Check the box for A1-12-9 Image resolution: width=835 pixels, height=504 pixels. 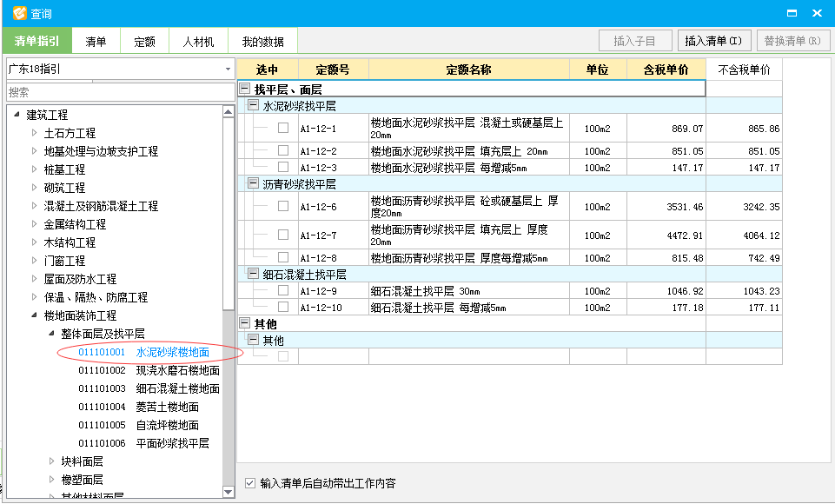[283, 290]
